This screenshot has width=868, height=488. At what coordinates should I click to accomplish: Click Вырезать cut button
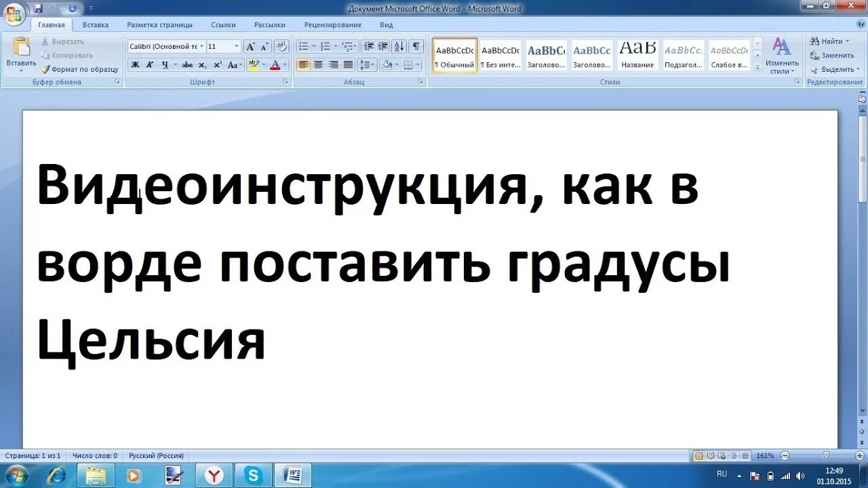(x=62, y=41)
